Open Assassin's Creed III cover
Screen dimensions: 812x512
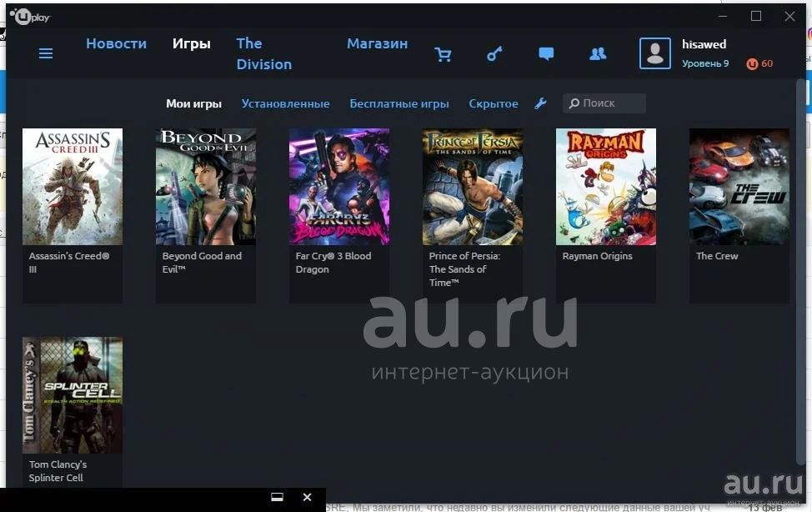[x=73, y=187]
